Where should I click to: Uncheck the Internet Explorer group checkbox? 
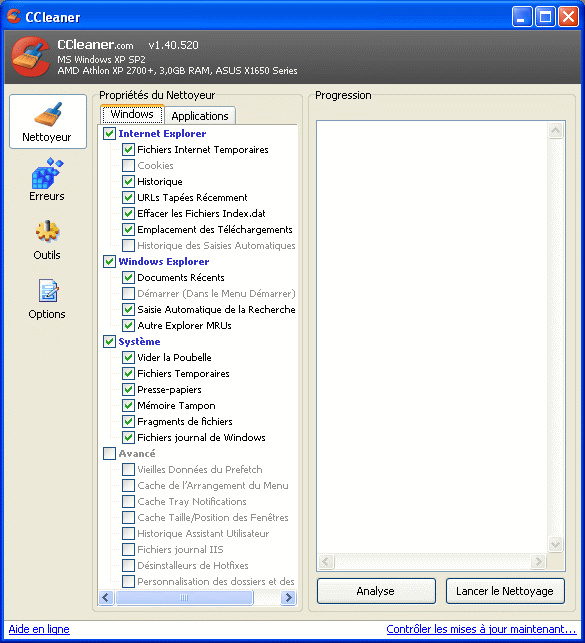pos(109,134)
